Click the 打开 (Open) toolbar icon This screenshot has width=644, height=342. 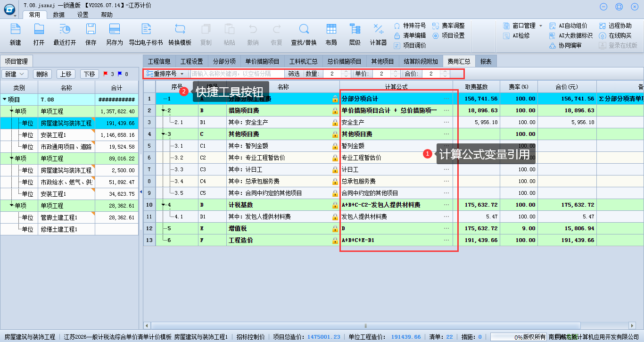point(39,34)
